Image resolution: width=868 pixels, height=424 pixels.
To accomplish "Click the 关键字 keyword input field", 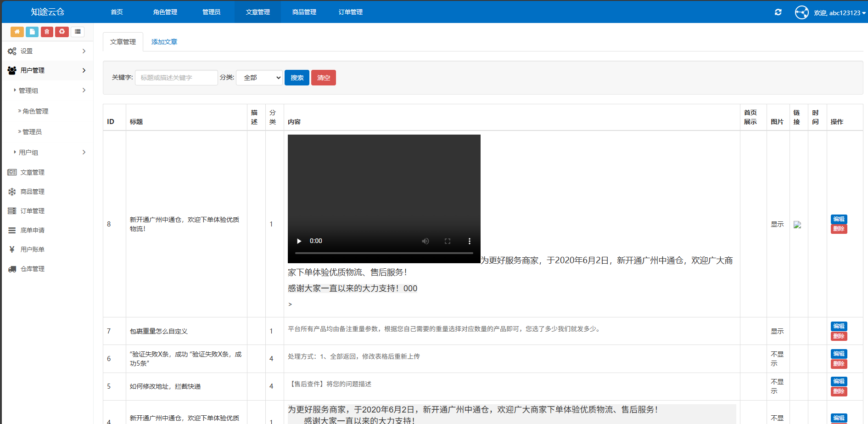I will [176, 78].
